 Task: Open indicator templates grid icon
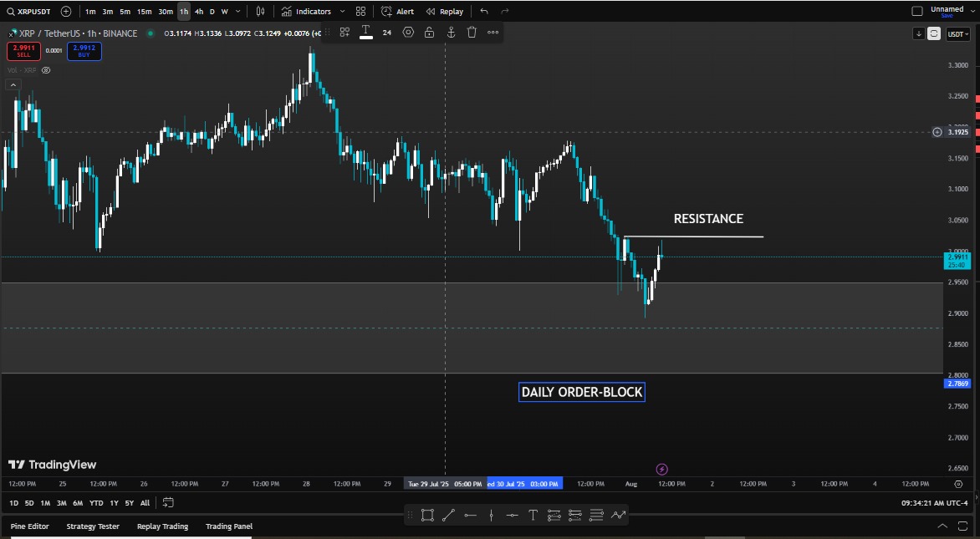point(360,11)
